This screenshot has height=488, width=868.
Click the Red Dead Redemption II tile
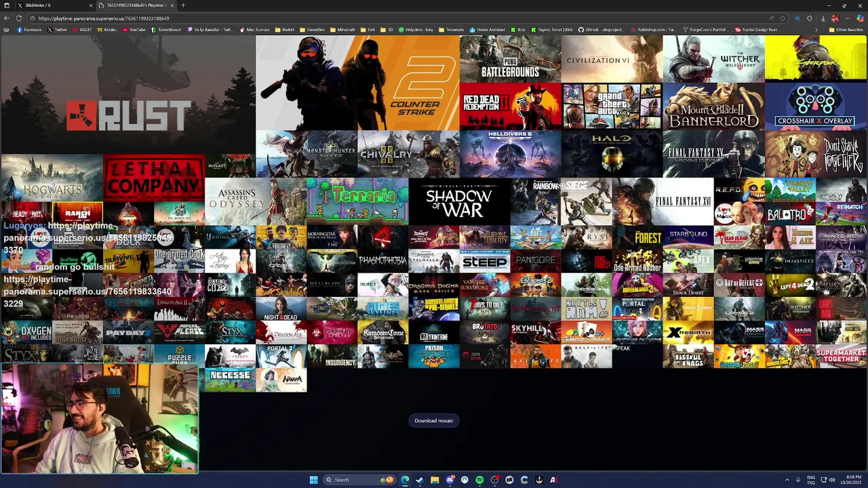coord(510,106)
